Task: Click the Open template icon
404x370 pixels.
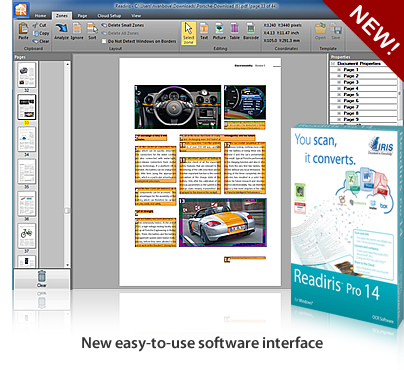Action: coord(320,31)
